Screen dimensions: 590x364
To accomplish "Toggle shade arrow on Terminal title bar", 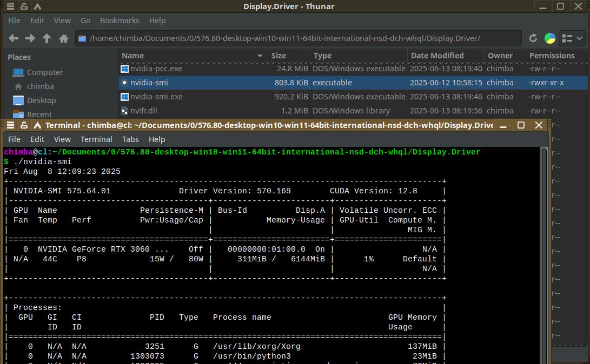I will [x=37, y=125].
